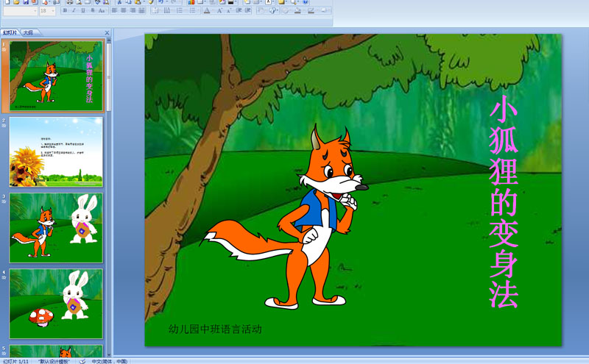Align text right
Screen dimensions: 589x364
[133, 10]
